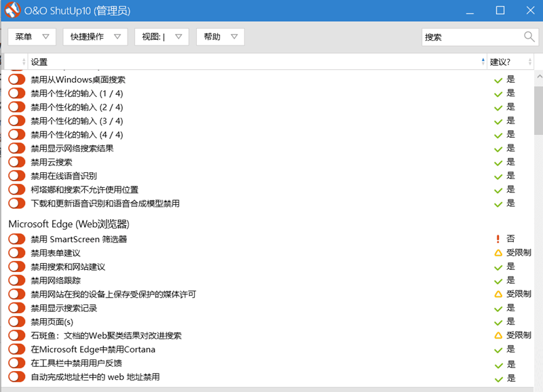Click the O&O ShutUp10 app logo
Image resolution: width=543 pixels, height=392 pixels.
point(12,9)
